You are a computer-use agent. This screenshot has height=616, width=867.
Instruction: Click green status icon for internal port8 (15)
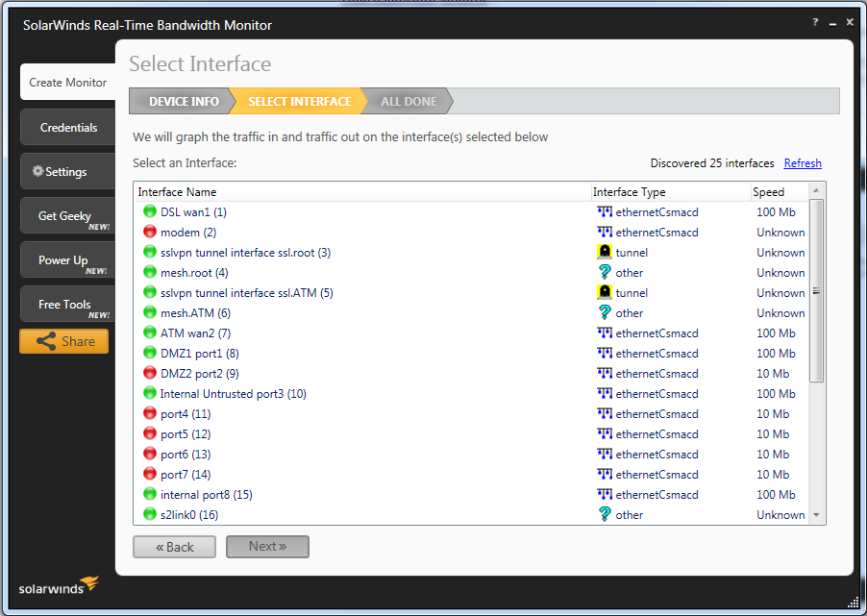point(150,494)
